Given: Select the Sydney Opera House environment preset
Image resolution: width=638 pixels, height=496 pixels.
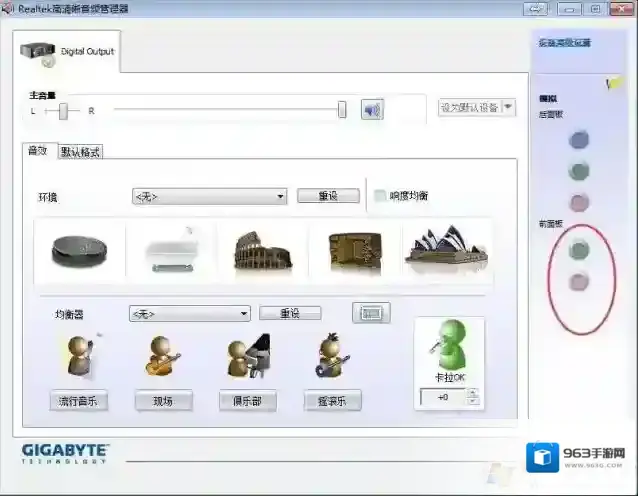Looking at the screenshot, I should click(x=445, y=250).
